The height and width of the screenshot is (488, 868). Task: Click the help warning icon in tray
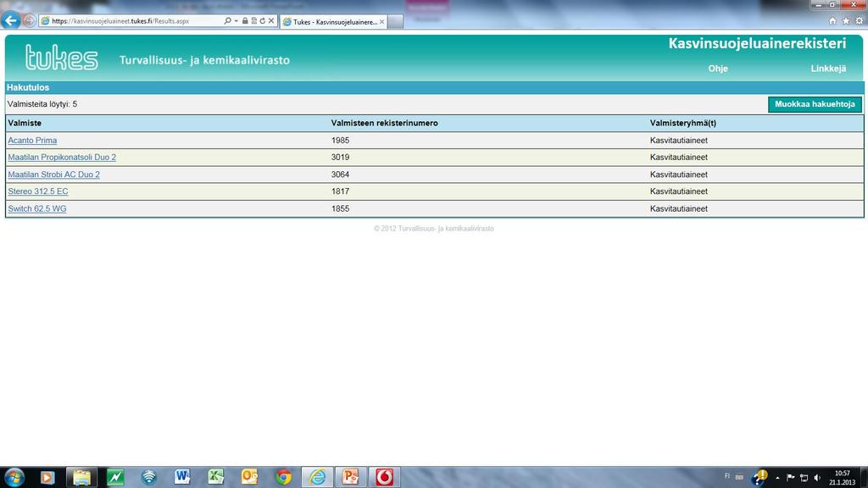(x=759, y=478)
